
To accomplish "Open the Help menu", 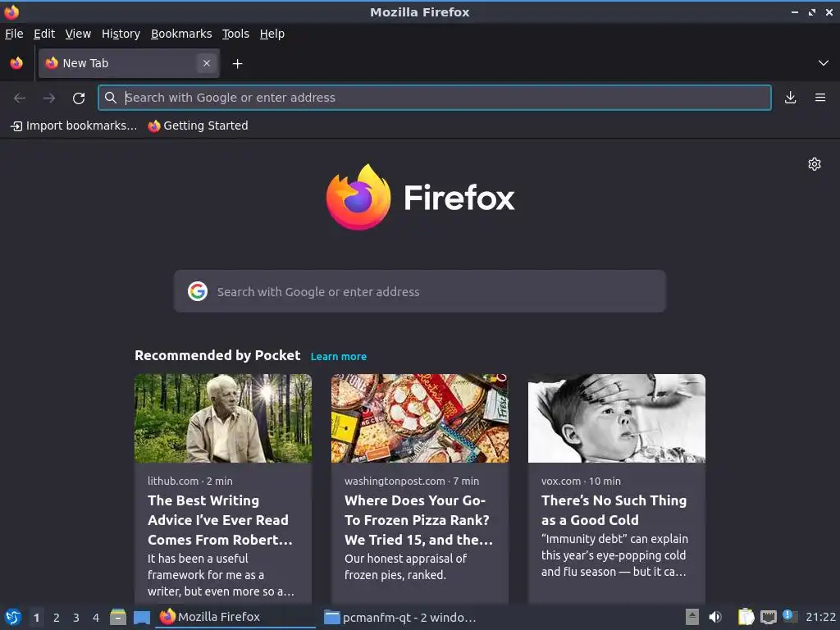I will click(272, 34).
